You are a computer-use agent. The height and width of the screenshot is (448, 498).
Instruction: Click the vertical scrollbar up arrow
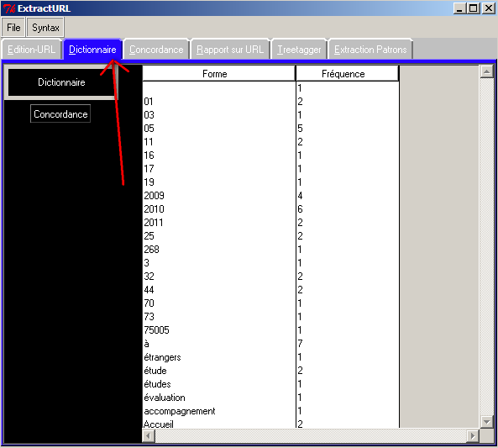click(486, 71)
